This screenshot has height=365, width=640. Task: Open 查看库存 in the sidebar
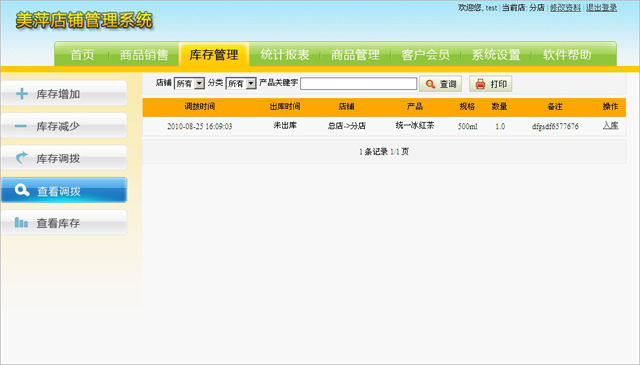tap(64, 223)
